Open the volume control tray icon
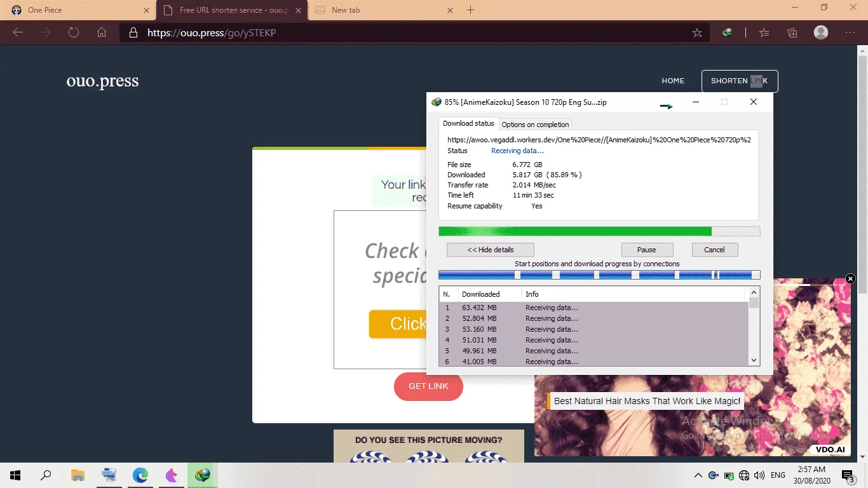Image resolution: width=868 pixels, height=488 pixels. tap(759, 475)
